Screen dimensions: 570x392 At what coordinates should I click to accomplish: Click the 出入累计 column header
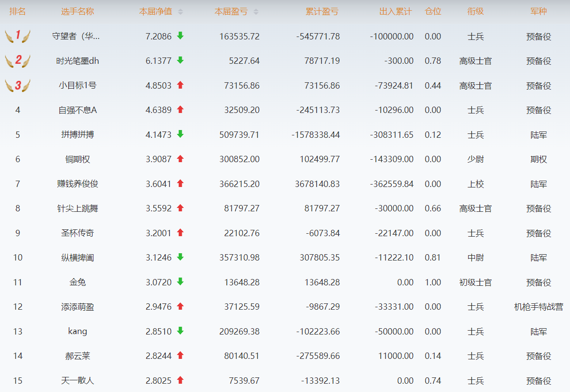[x=396, y=12]
